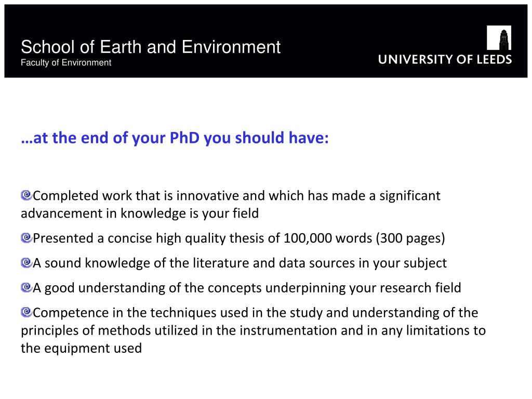Click the swirl bullet before 'Presented a concise'
The image size is (532, 399).
pyautogui.click(x=26, y=237)
